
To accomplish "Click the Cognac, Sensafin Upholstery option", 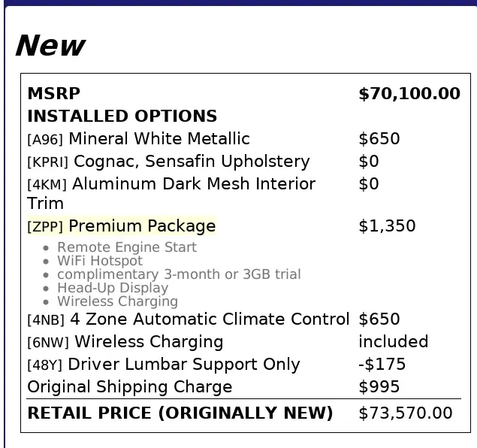I will 168,162.
